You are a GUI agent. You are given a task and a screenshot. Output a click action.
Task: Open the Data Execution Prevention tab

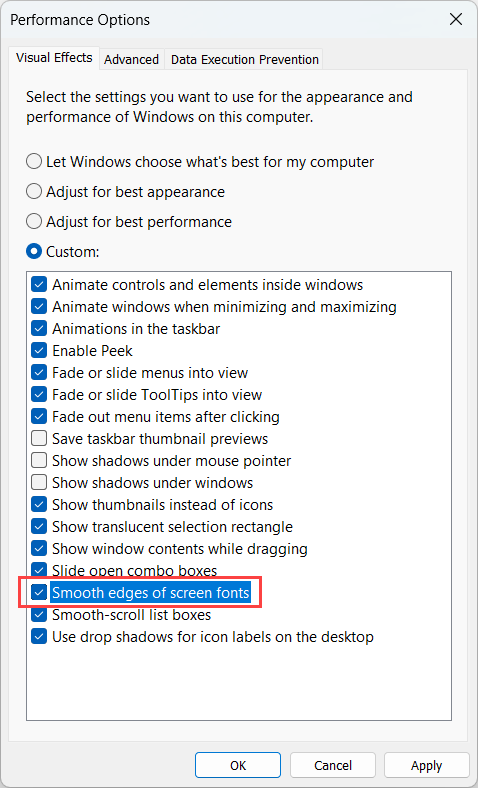tap(245, 59)
